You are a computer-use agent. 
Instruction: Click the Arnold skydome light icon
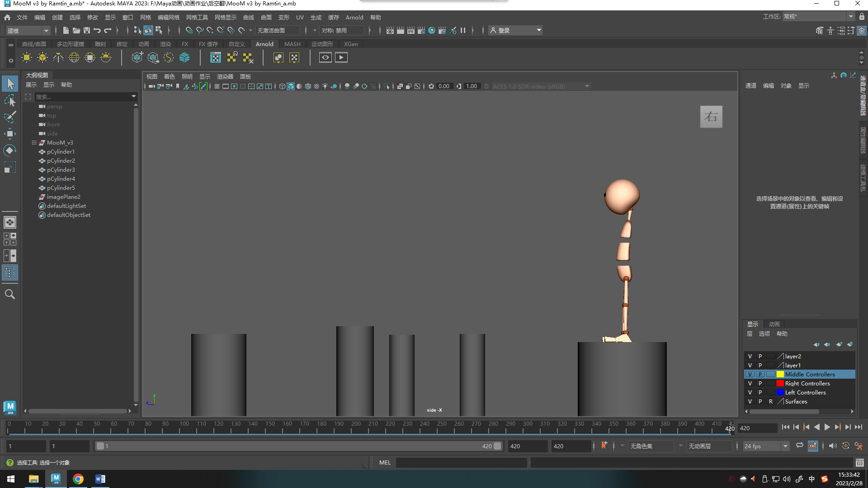click(74, 58)
